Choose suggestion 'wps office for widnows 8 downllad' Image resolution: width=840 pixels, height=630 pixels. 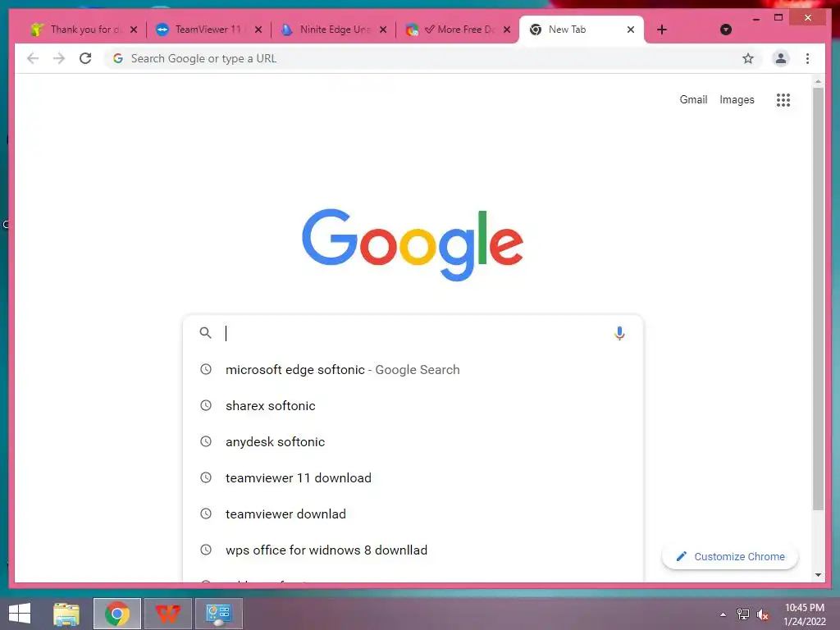point(413,550)
